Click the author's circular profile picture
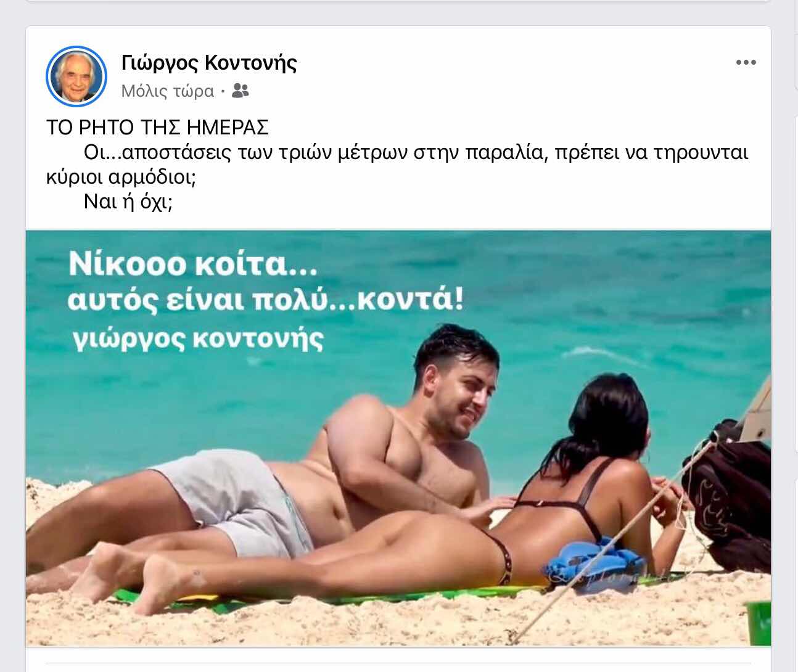Viewport: 798px width, 672px height. pyautogui.click(x=76, y=76)
